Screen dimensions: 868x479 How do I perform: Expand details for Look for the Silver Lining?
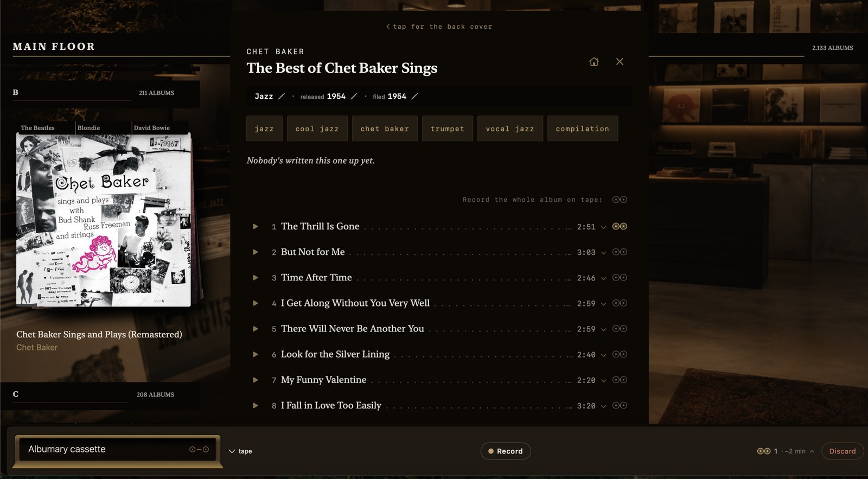[603, 355]
